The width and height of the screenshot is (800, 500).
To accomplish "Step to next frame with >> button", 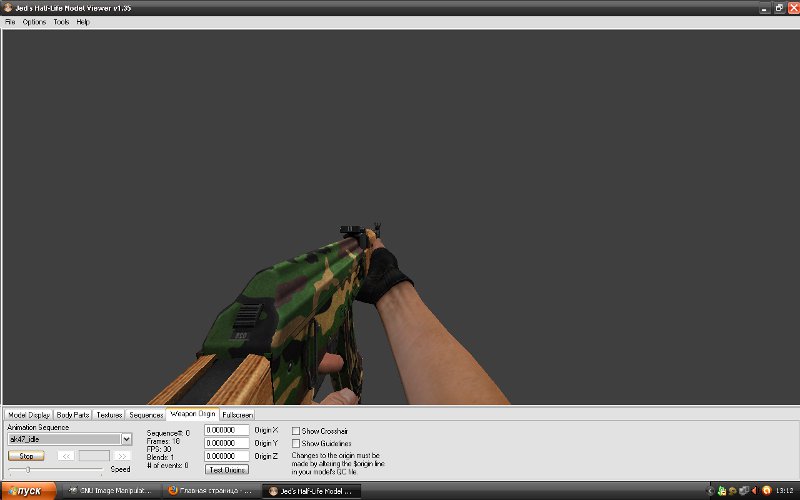I will pos(122,456).
